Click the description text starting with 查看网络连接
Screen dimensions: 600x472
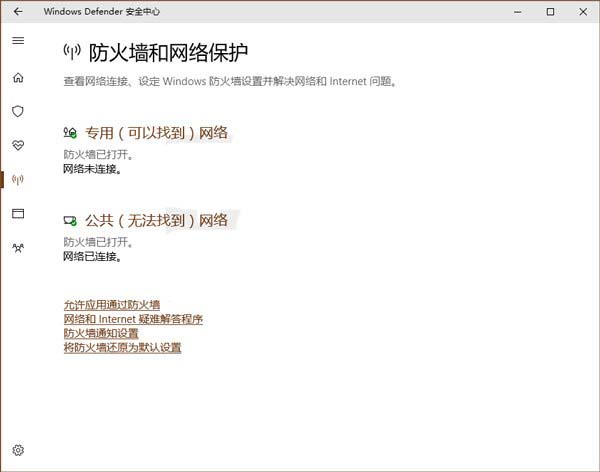click(x=230, y=81)
